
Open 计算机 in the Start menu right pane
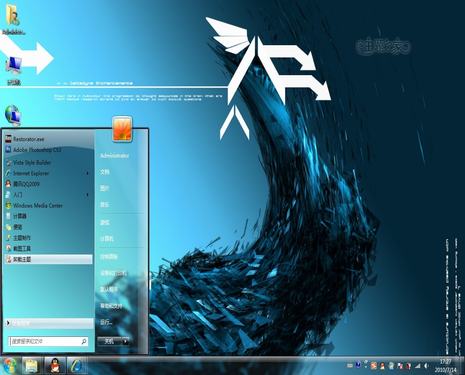(107, 239)
